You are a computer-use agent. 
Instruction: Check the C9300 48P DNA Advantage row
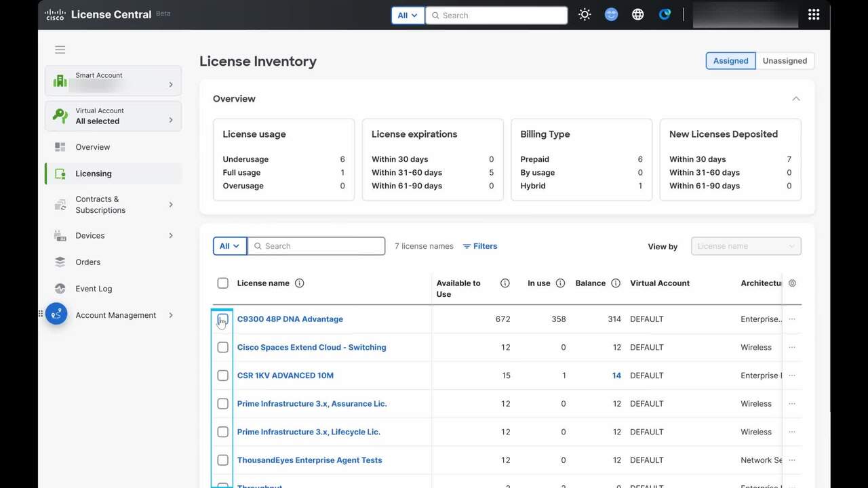[222, 319]
